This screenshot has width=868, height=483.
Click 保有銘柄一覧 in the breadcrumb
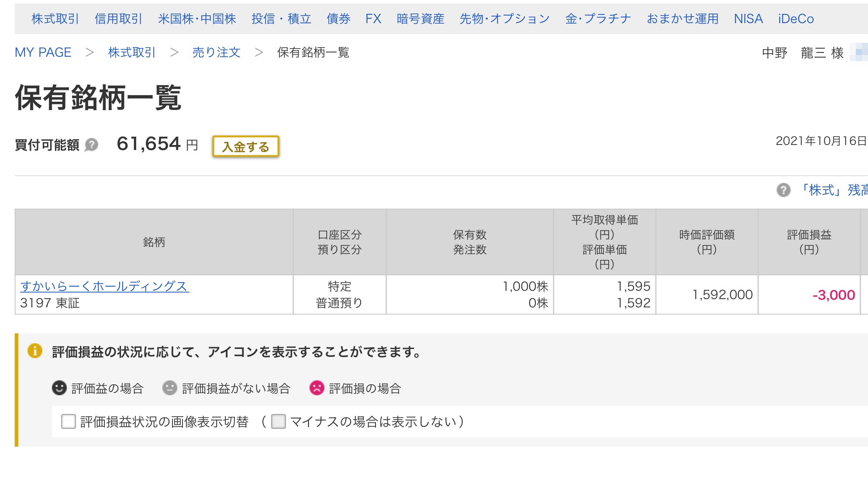313,52
